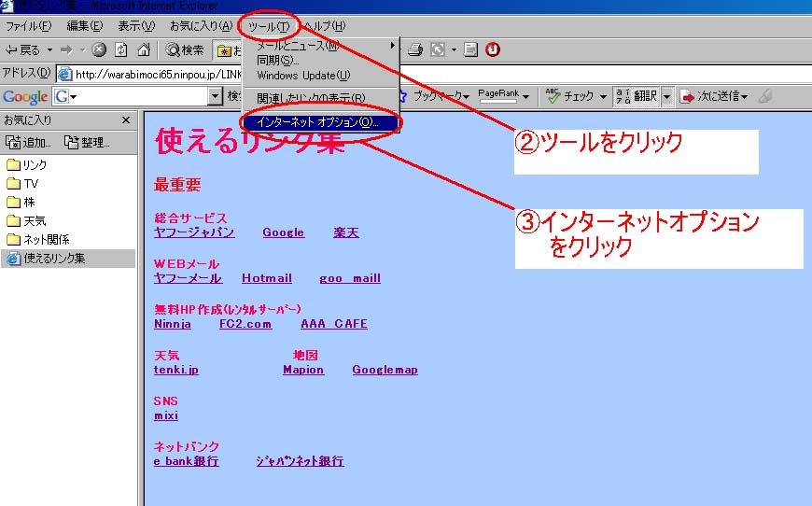Open the 楽天 link
Image resolution: width=812 pixels, height=506 pixels.
tap(346, 232)
